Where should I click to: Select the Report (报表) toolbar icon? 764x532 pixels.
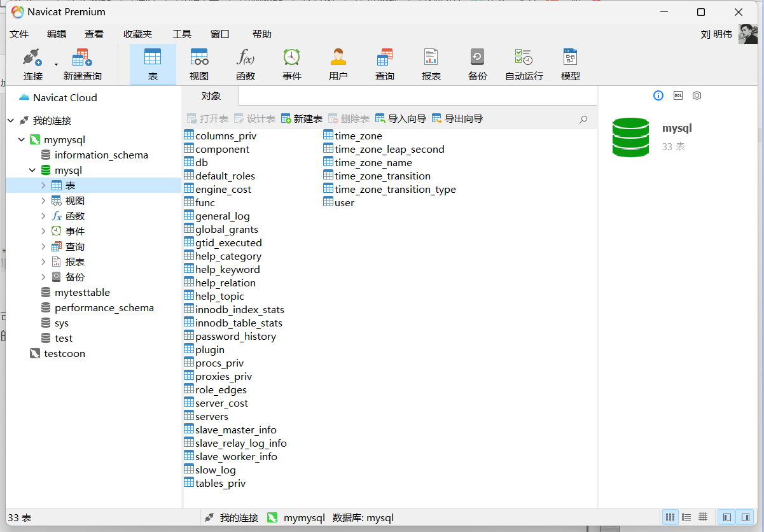pos(431,65)
